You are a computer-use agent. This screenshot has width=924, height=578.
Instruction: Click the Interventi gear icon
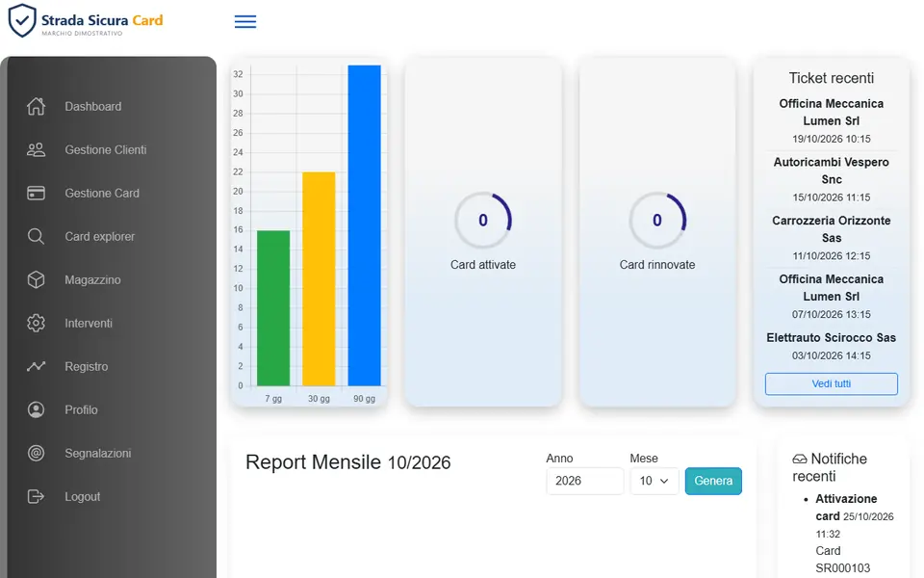(x=36, y=324)
